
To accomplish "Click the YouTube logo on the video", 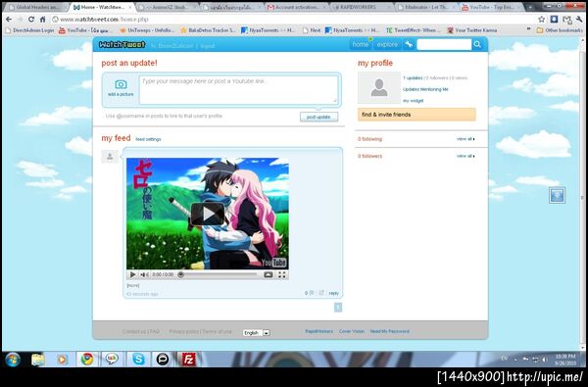I will (x=274, y=263).
